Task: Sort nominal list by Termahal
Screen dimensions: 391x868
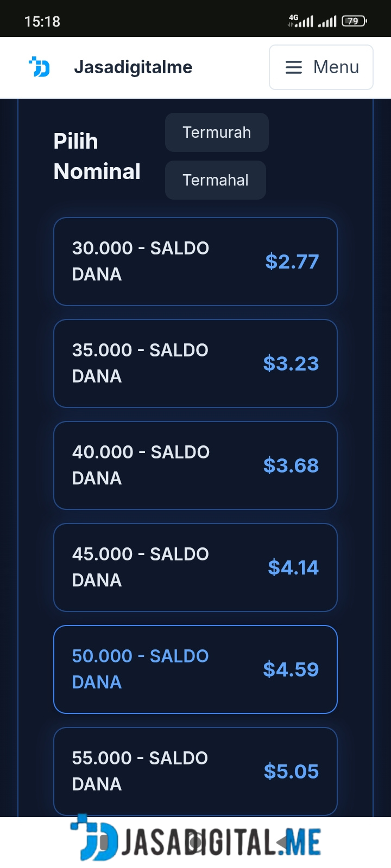Action: click(x=216, y=180)
